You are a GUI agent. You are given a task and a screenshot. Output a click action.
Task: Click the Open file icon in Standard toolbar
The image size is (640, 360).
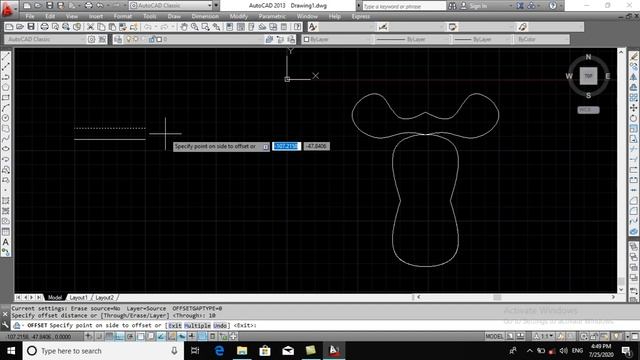(x=20, y=27)
